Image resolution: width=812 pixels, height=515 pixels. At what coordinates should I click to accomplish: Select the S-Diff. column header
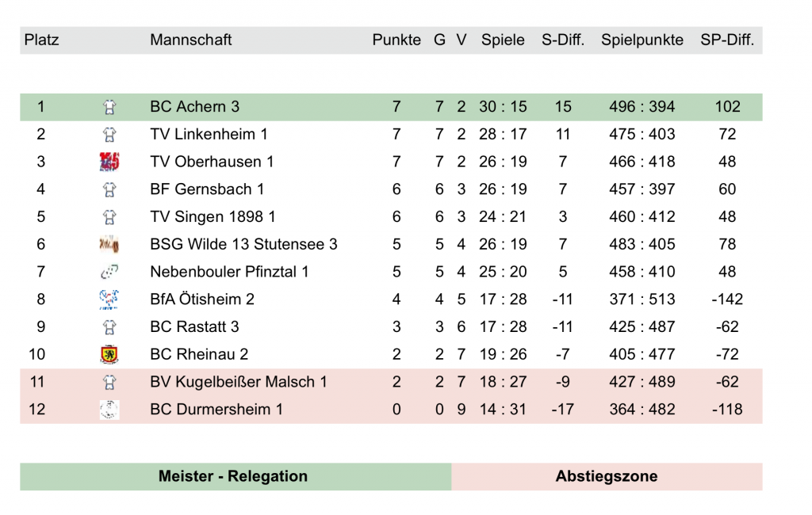(563, 40)
